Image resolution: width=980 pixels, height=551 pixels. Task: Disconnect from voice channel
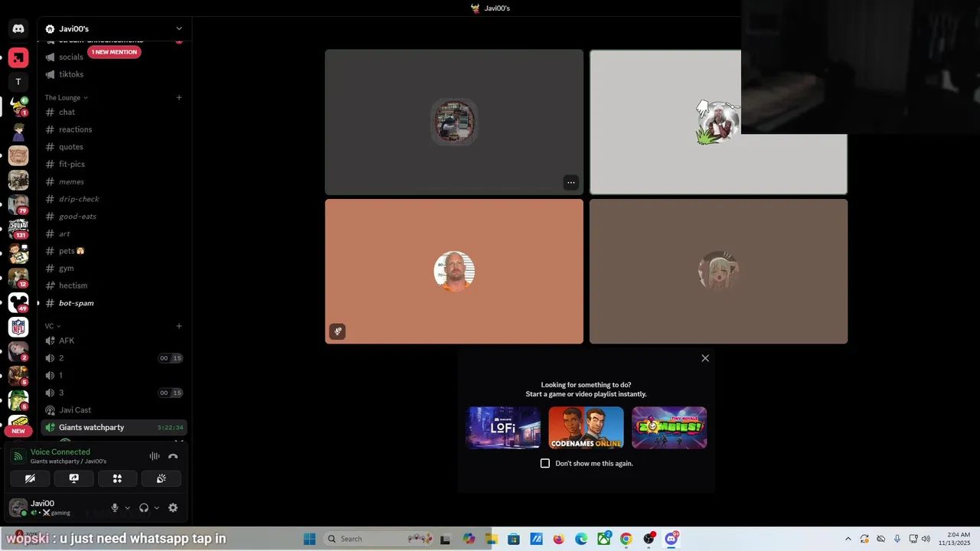pyautogui.click(x=173, y=456)
